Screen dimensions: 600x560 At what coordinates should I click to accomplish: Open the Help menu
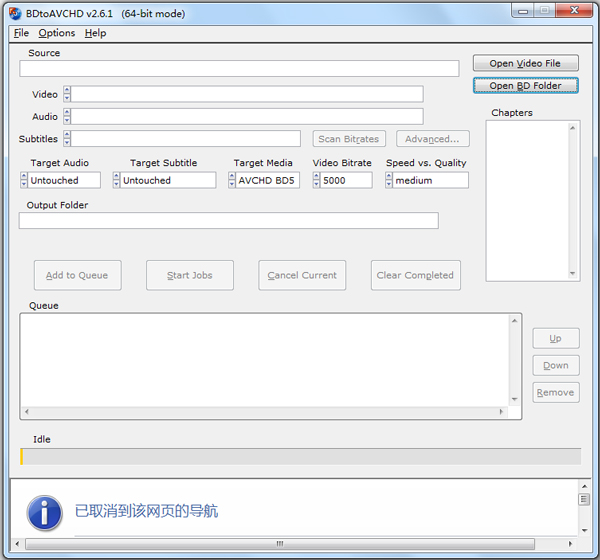[x=95, y=33]
